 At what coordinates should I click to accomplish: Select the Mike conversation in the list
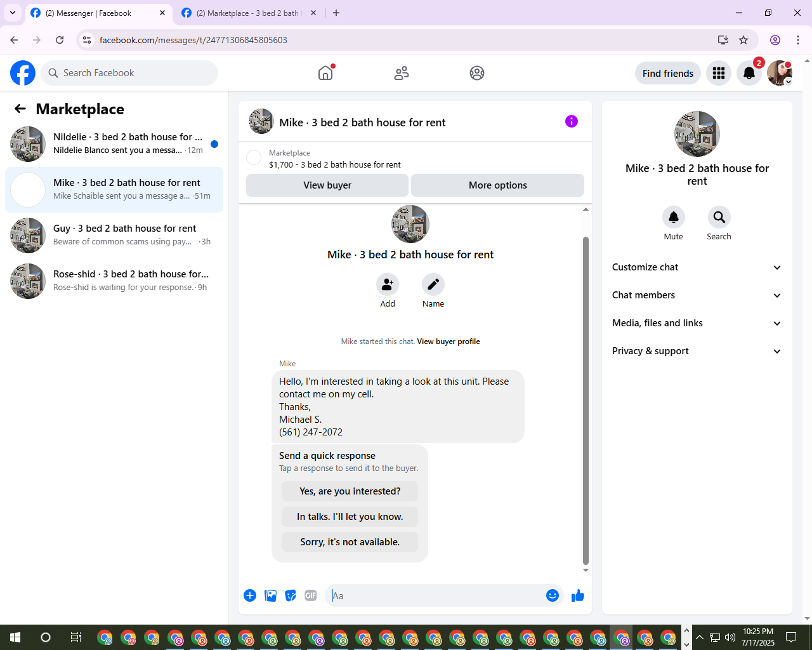click(114, 190)
